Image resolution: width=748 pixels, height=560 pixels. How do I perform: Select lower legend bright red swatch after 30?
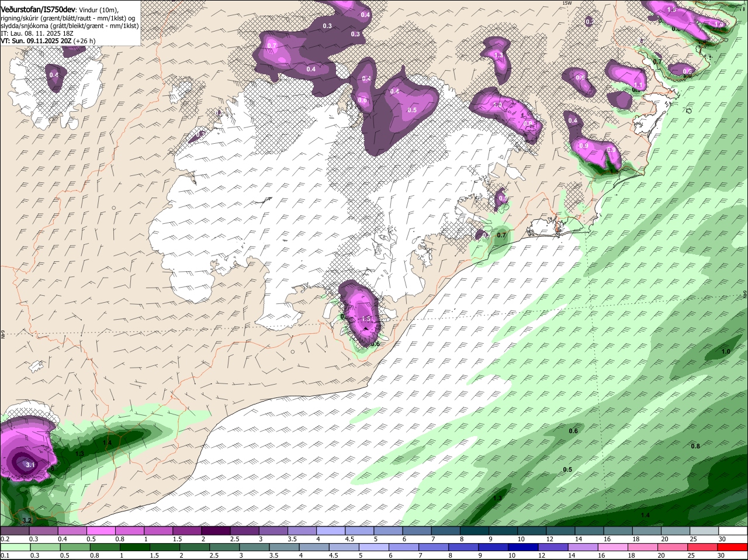click(733, 547)
